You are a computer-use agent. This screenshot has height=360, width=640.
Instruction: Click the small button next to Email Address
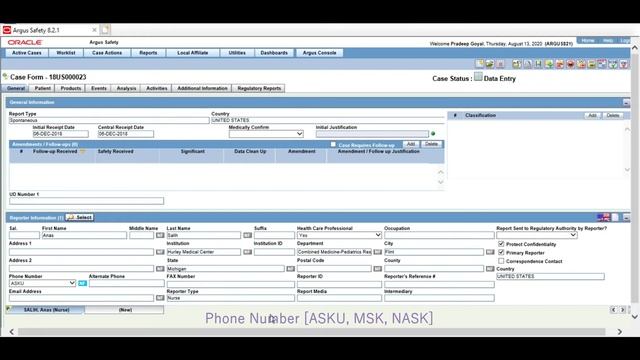pos(160,298)
